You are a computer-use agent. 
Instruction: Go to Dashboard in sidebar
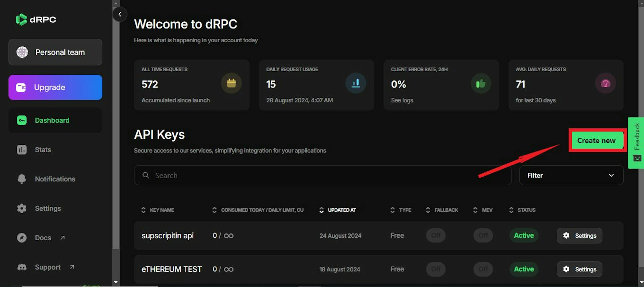coord(55,120)
